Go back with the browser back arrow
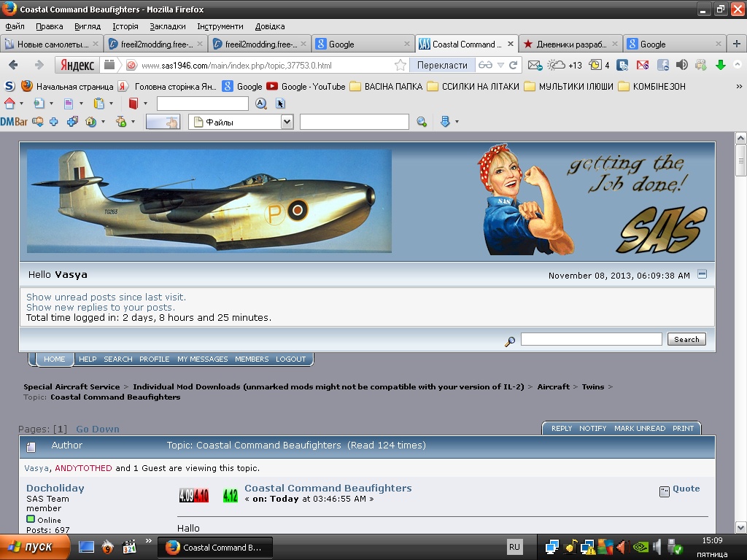This screenshot has height=560, width=747. [13, 65]
